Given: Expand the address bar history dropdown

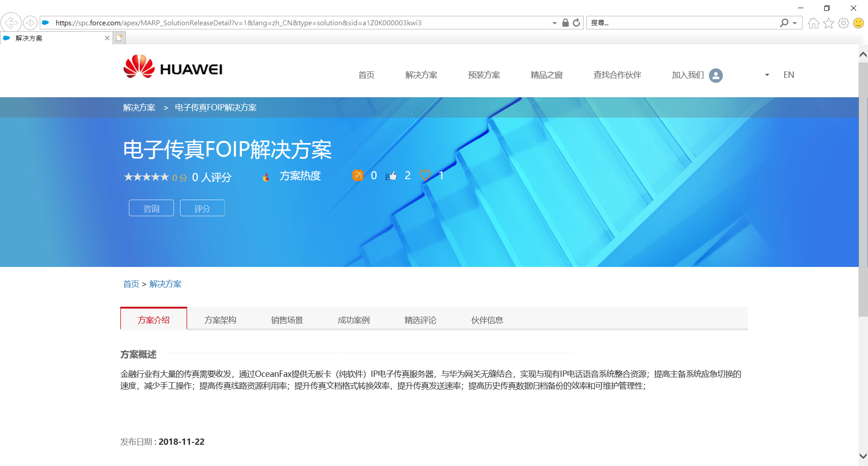Looking at the screenshot, I should click(x=555, y=23).
